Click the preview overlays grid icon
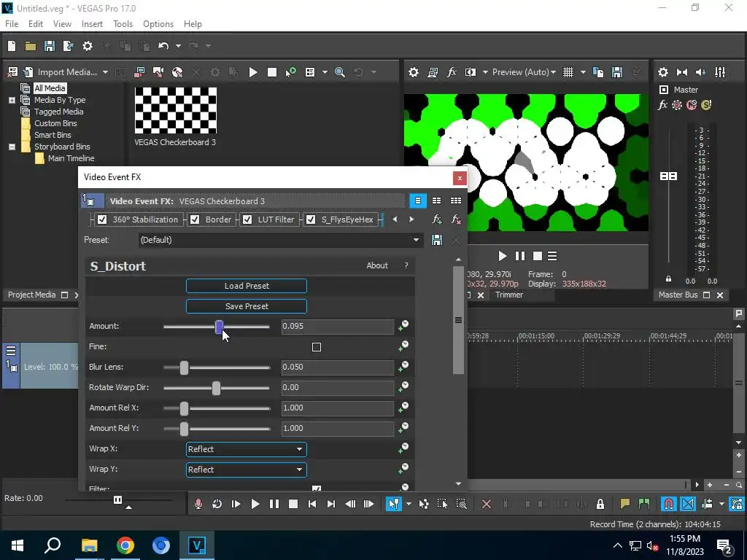 568,72
